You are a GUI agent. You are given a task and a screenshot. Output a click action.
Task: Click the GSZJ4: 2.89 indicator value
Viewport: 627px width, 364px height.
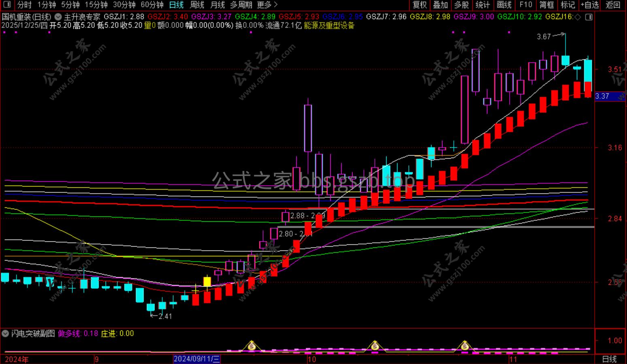click(255, 17)
